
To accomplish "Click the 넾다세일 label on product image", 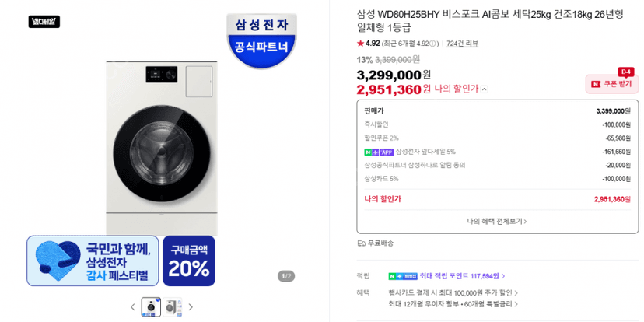I will click(x=44, y=22).
